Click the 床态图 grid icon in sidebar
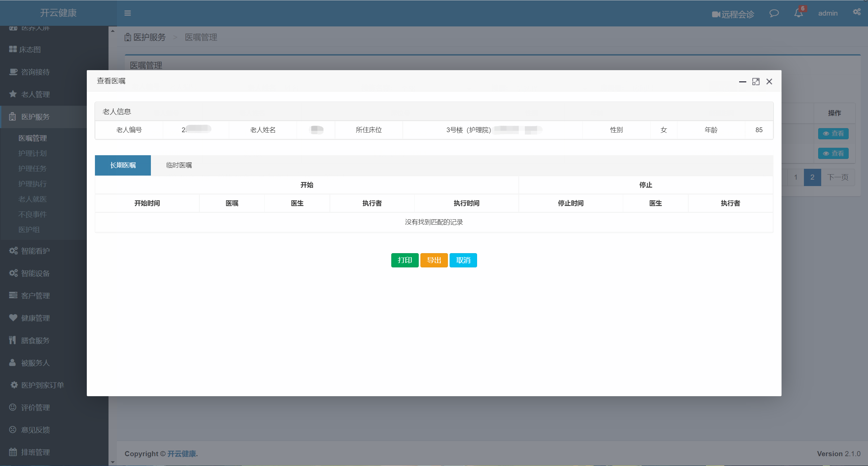This screenshot has height=466, width=868. (13, 49)
